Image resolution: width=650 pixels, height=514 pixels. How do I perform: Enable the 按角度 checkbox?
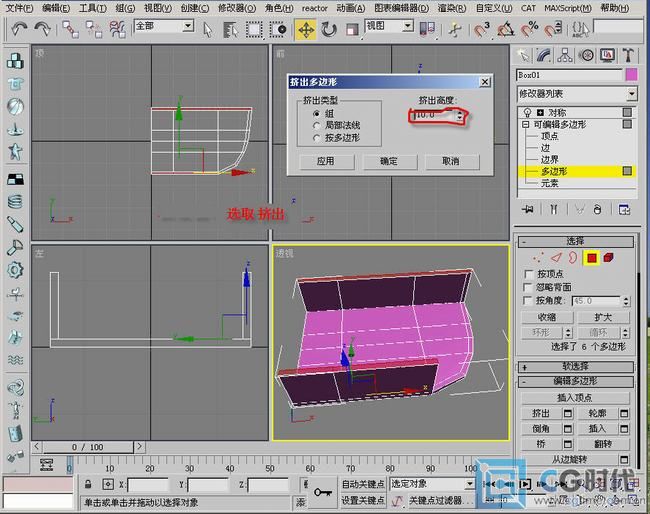pyautogui.click(x=528, y=301)
